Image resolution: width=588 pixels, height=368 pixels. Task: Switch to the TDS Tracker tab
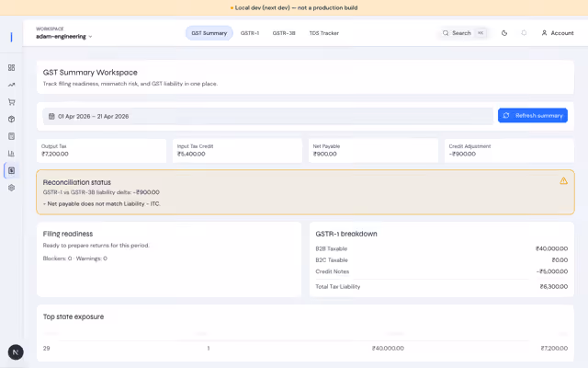coord(324,33)
